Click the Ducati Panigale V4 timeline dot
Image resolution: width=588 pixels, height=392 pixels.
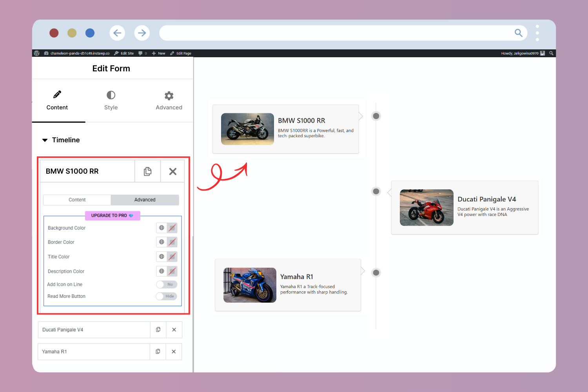tap(376, 191)
